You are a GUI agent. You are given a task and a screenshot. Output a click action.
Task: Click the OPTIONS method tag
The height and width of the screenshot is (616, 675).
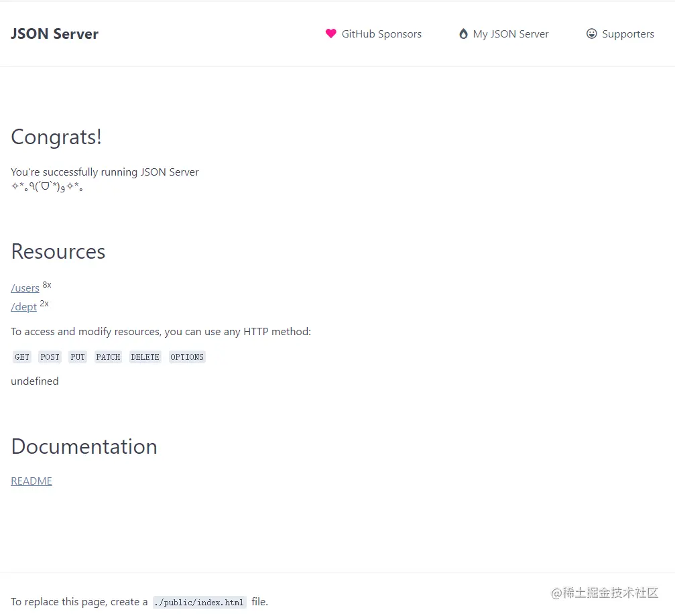[187, 357]
